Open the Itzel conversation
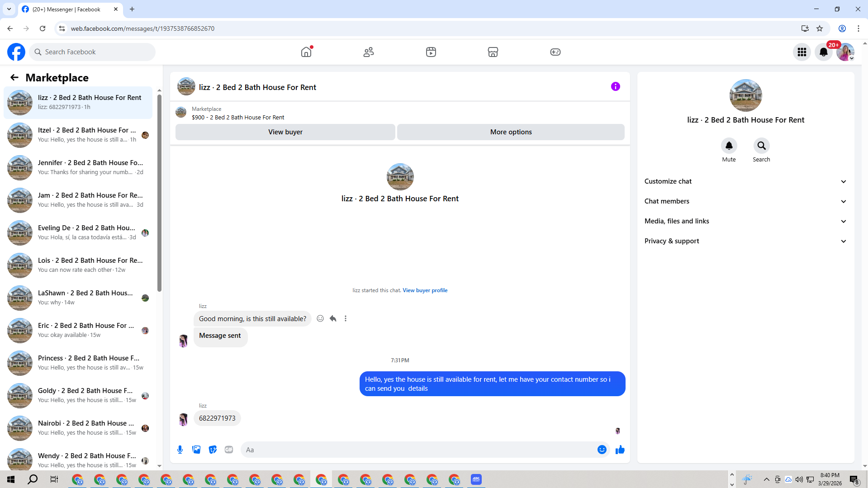Screen dimensions: 868x488 [x=78, y=135]
